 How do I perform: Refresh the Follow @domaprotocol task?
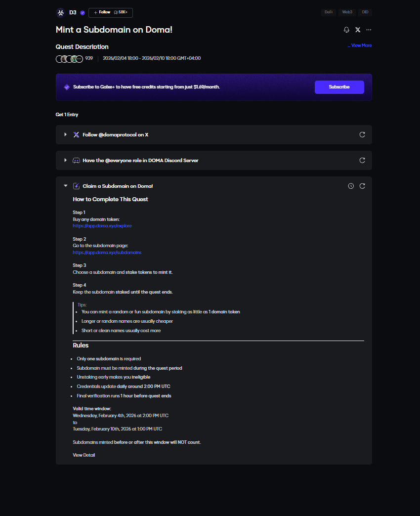[x=362, y=134]
